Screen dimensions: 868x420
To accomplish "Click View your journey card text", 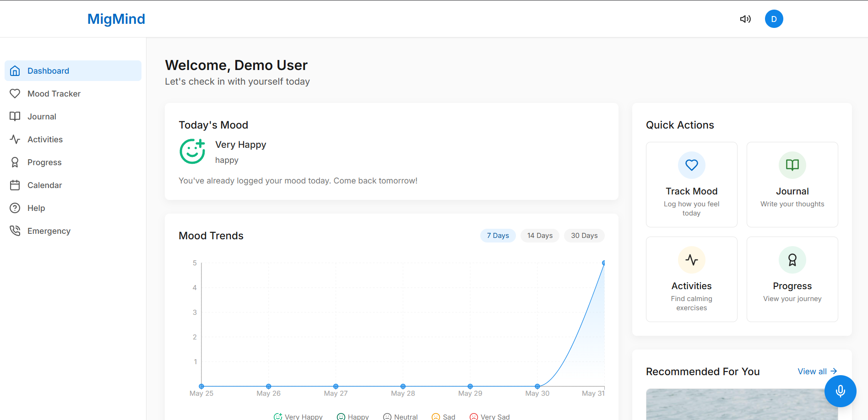I will pos(792,299).
